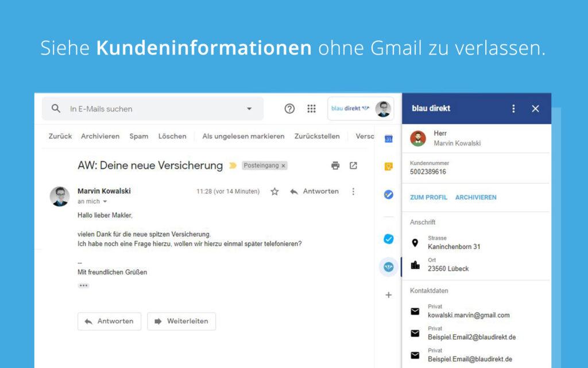The height and width of the screenshot is (368, 588).
Task: Print the email via the printer icon
Action: (x=335, y=165)
